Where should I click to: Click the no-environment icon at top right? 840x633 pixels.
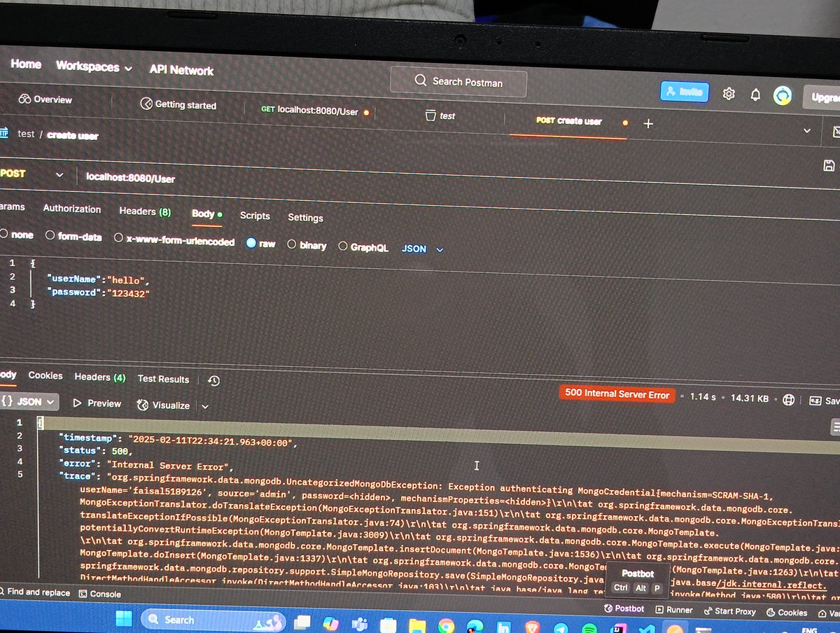[836, 132]
